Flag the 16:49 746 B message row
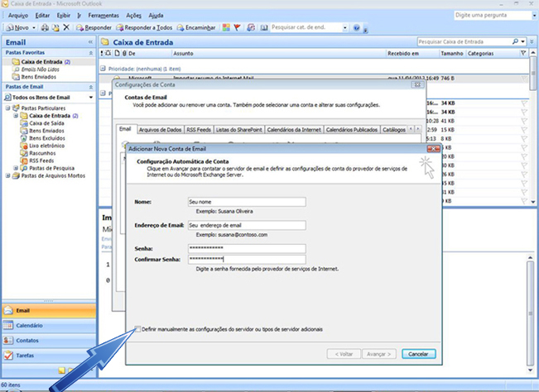 pyautogui.click(x=524, y=79)
